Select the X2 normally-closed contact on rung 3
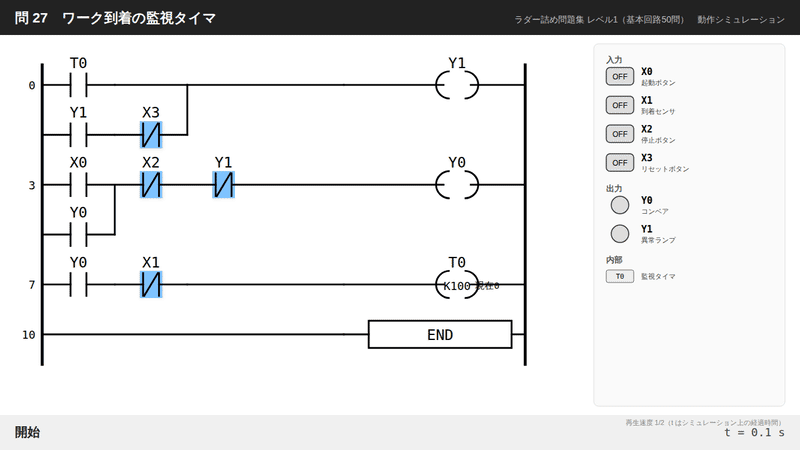The height and width of the screenshot is (450, 800). (151, 185)
